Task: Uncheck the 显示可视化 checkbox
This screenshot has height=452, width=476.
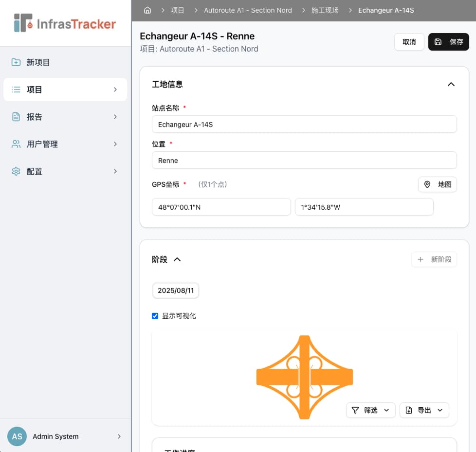Action: pos(155,316)
